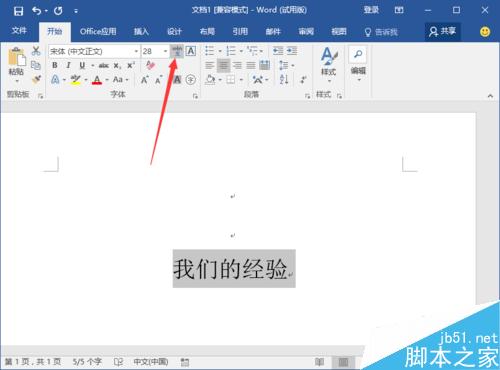Screen dimensions: 500x370
Task: Open the Change Case Aa dropdown
Action: [x=120, y=80]
